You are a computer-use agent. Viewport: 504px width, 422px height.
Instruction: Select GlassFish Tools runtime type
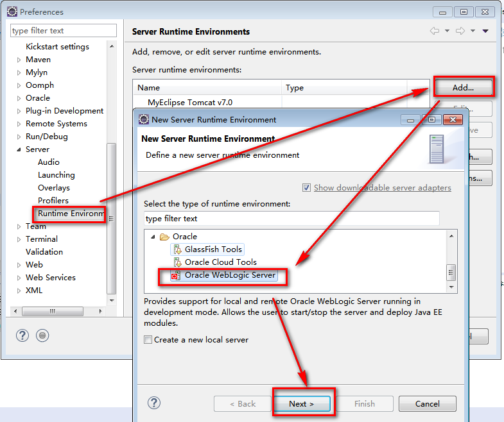tap(213, 249)
